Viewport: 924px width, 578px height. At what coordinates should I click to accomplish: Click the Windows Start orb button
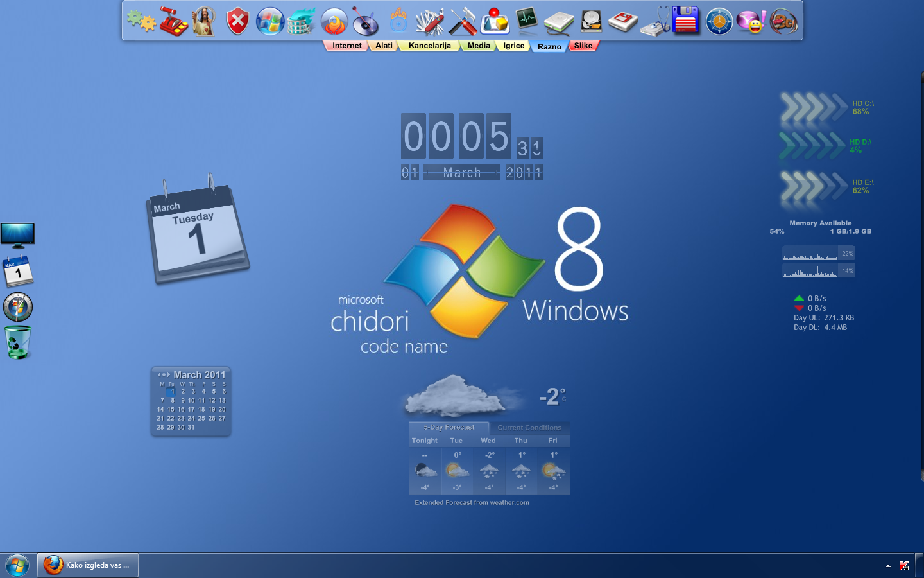coord(17,565)
